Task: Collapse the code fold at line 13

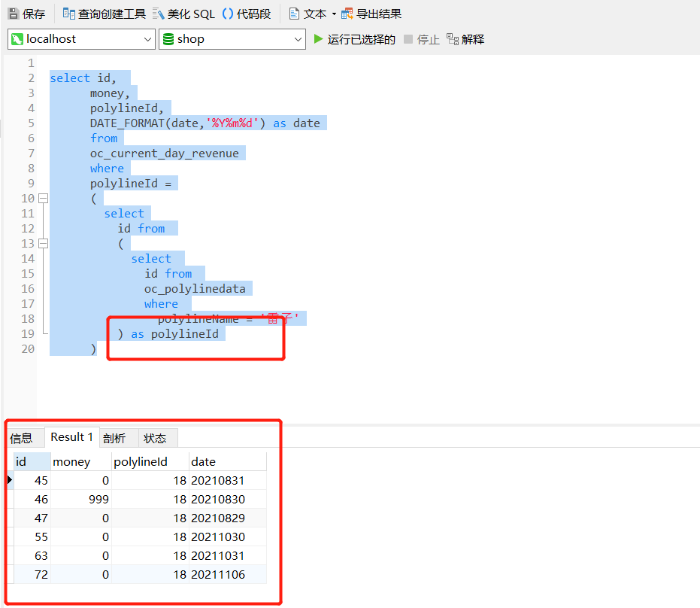Action: (x=43, y=243)
